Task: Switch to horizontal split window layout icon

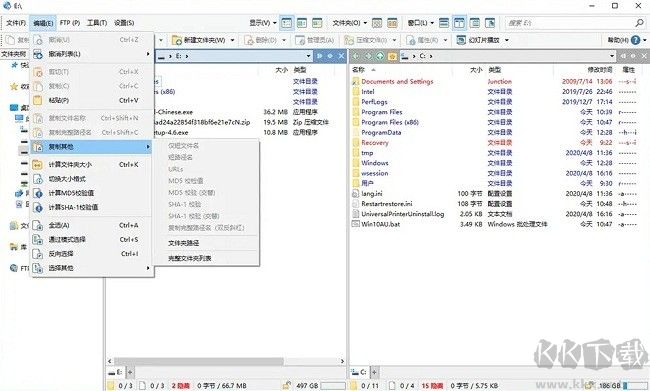Action: pyautogui.click(x=444, y=23)
